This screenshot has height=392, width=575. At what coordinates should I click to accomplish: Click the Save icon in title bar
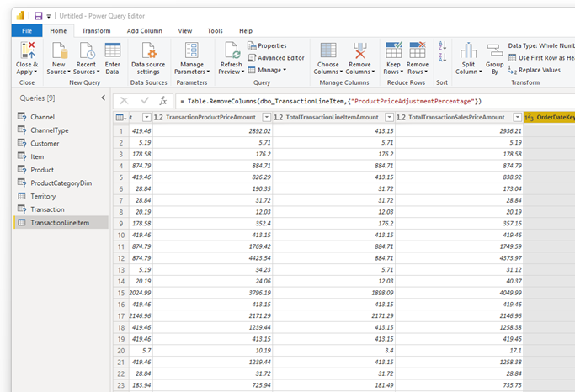pyautogui.click(x=38, y=16)
